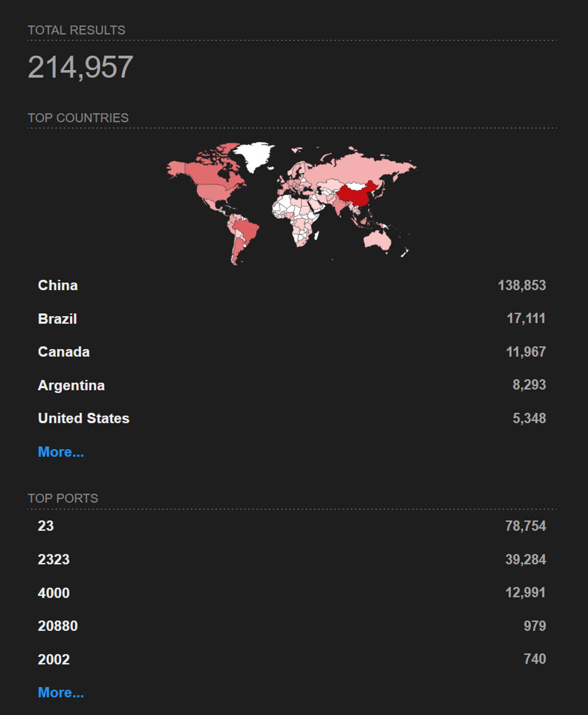
Task: Click the 138,853 China count
Action: (x=522, y=285)
